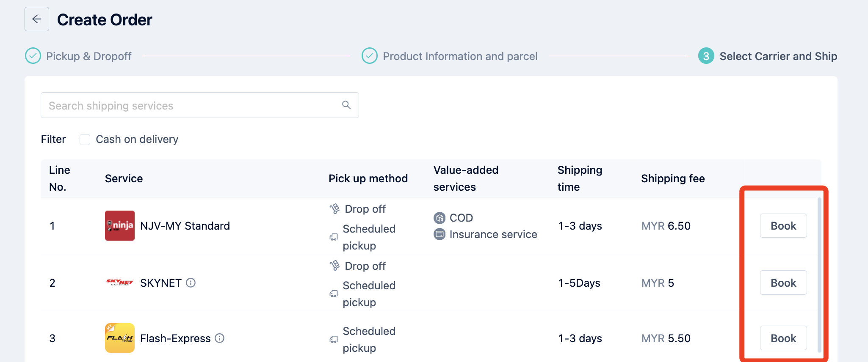868x362 pixels.
Task: Click the Cash on delivery label
Action: pyautogui.click(x=137, y=139)
